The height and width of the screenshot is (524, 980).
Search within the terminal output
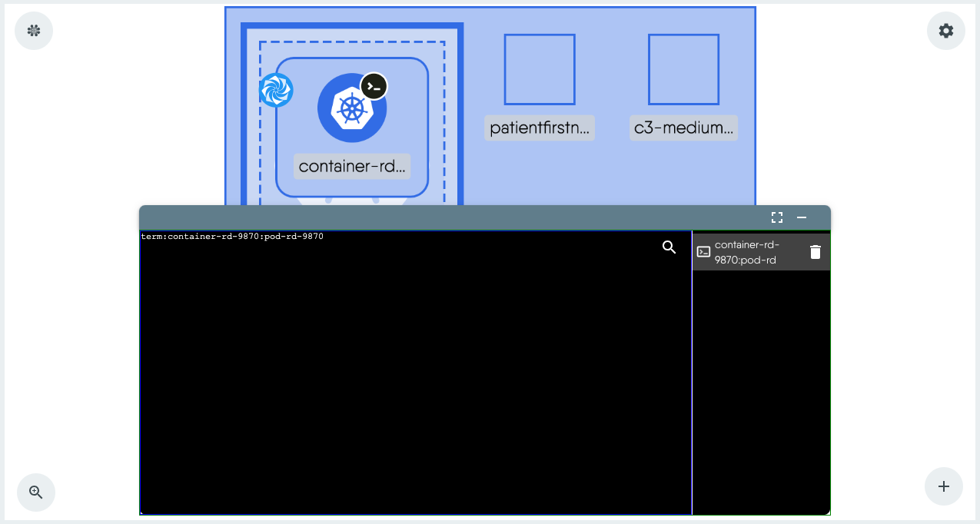pos(669,247)
